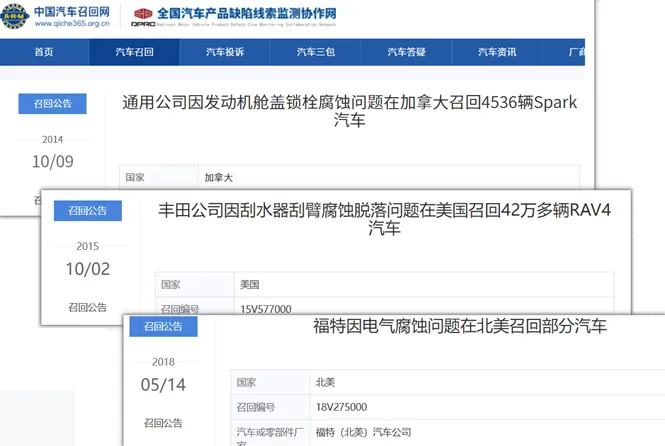This screenshot has height=446, width=665.
Task: Click the 召回公告 button beside Ford recall
Action: click(163, 326)
